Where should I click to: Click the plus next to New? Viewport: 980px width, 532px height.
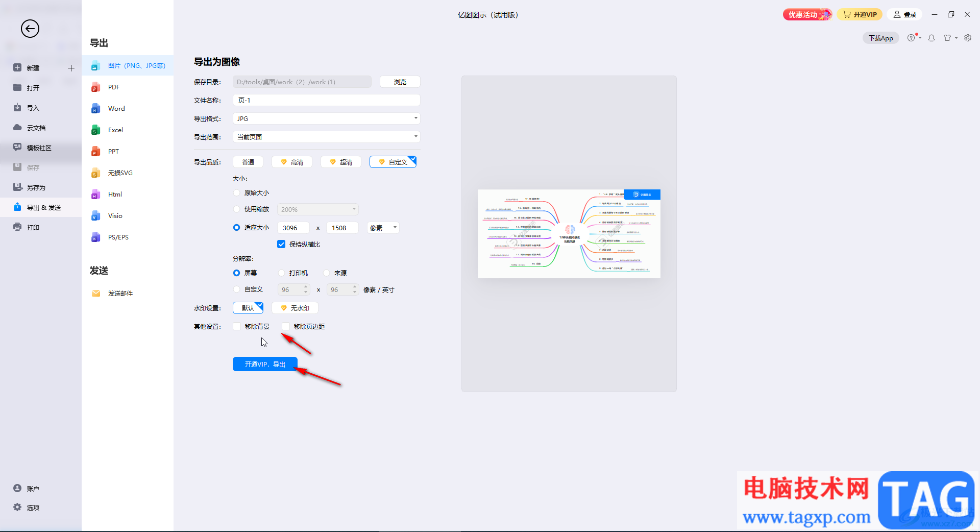click(x=71, y=68)
